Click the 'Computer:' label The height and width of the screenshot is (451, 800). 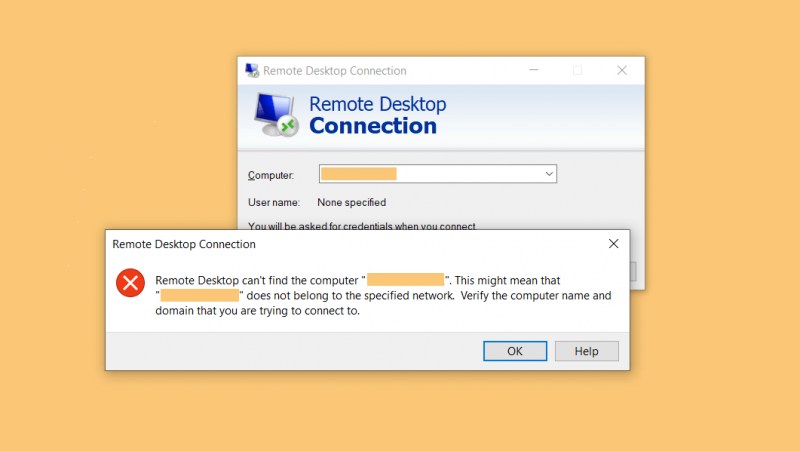(271, 176)
